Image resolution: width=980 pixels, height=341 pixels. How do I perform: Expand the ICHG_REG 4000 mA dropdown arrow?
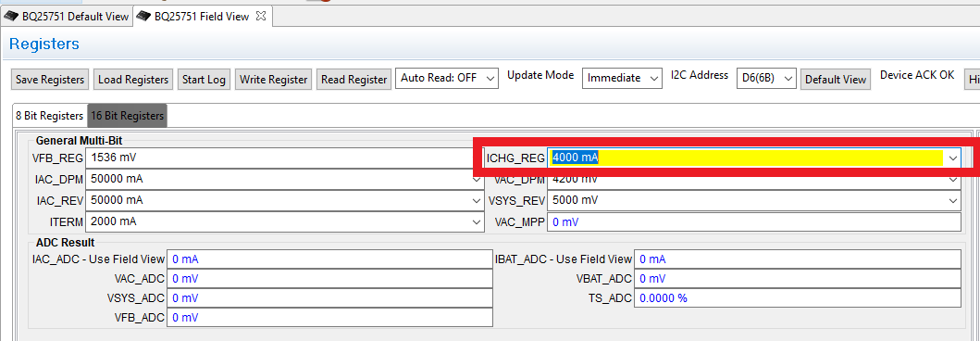click(952, 158)
